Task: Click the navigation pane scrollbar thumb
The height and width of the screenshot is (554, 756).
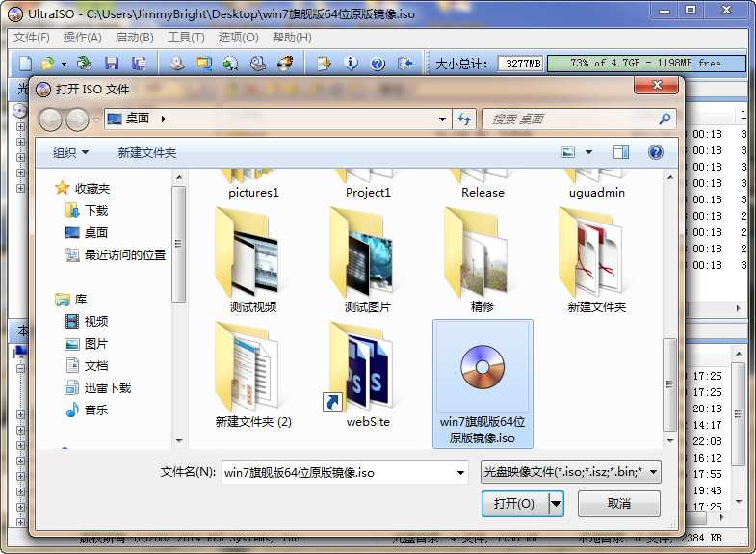Action: (x=179, y=244)
